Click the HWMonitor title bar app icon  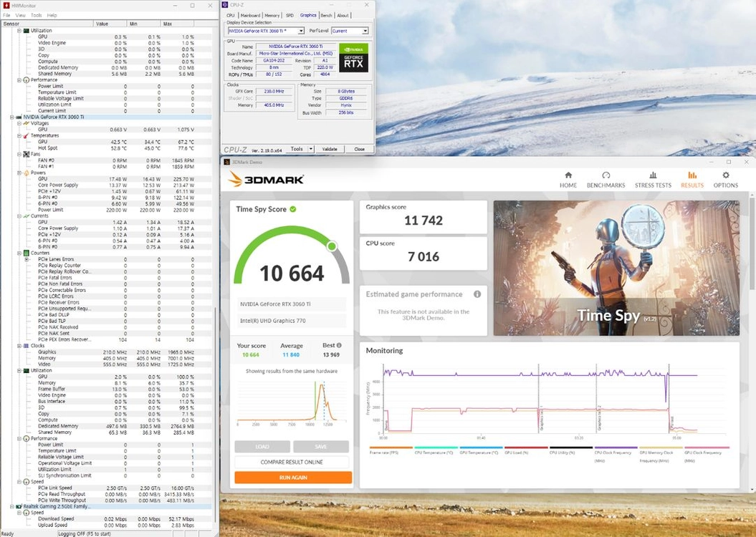click(6, 5)
